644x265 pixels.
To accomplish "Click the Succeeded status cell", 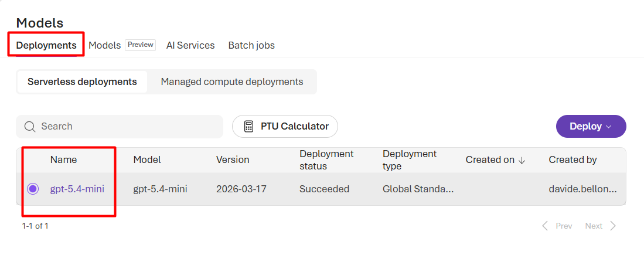I will [x=325, y=189].
